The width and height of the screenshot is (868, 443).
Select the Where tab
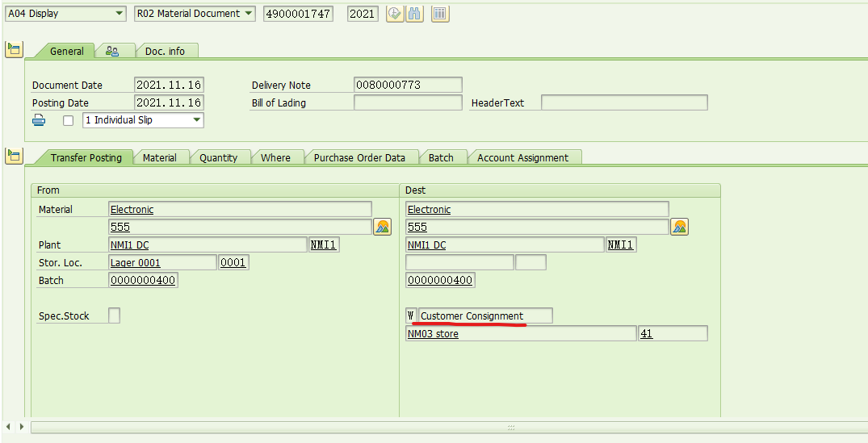(275, 157)
